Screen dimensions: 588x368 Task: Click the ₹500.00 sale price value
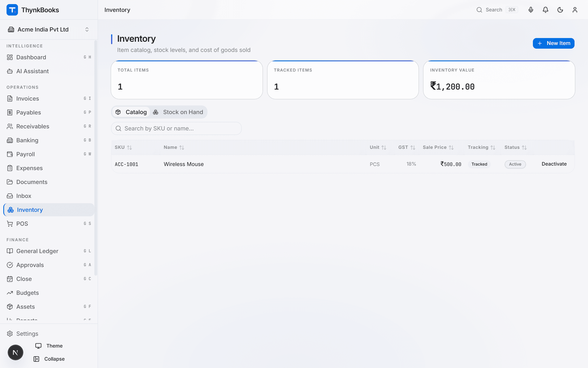coord(451,164)
